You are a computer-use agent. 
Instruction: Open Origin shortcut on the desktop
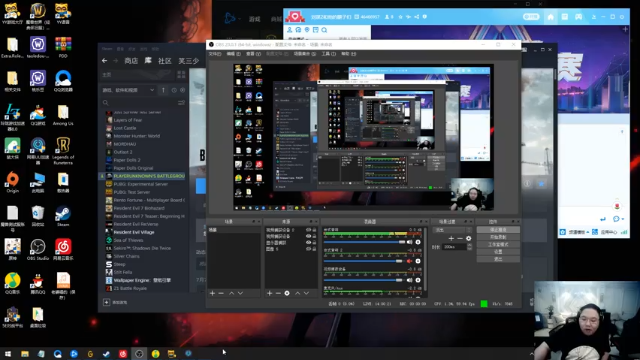tap(12, 182)
